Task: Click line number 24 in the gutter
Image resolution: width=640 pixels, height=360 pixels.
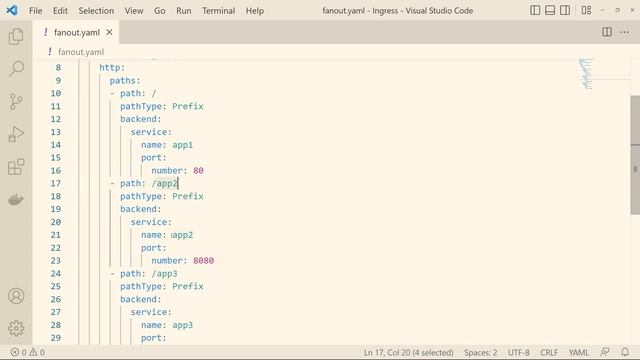Action: (56, 273)
